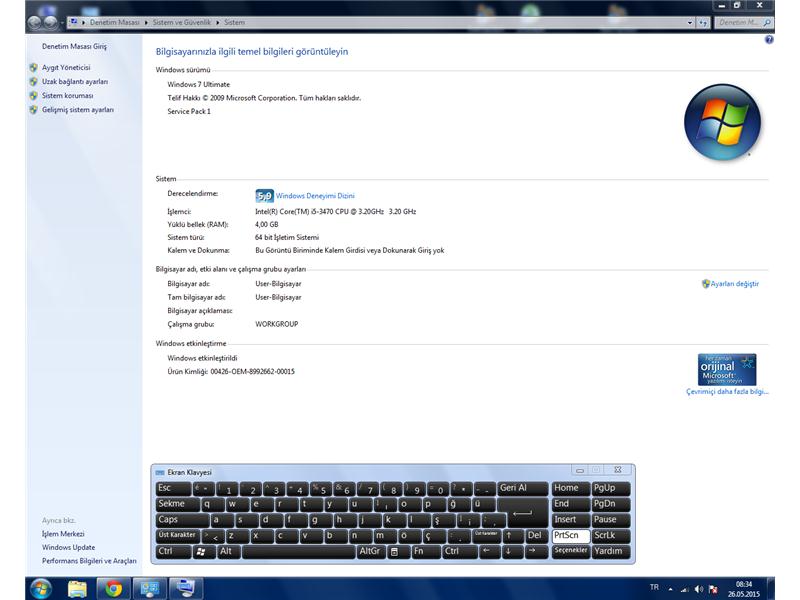Click the context menu key on keyboard

398,552
